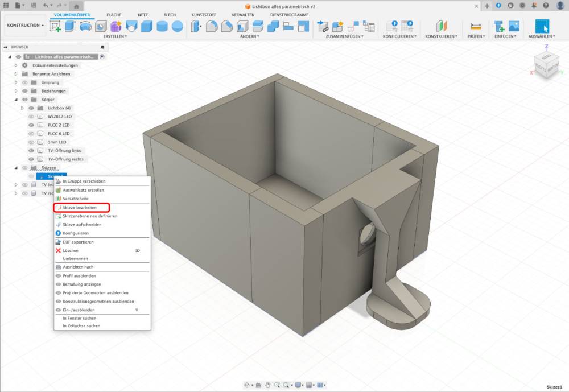Open the notifications bell
The image size is (569, 392).
point(534,6)
